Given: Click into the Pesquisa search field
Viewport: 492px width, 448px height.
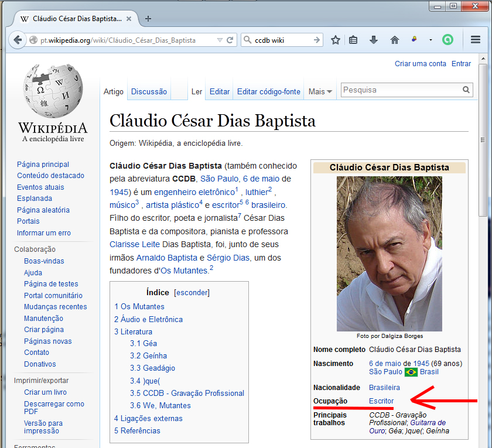Looking at the screenshot, I should click(401, 90).
